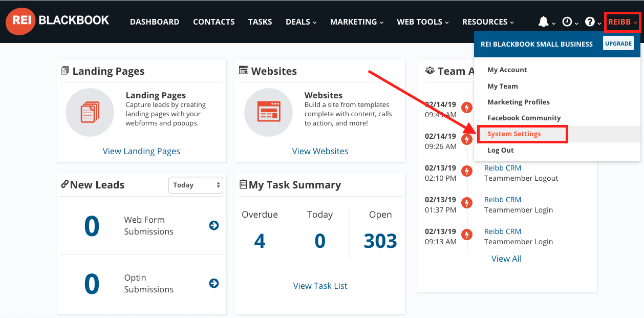Click the My Task Summary heading
Screen dimensions: 644x318
(x=294, y=185)
